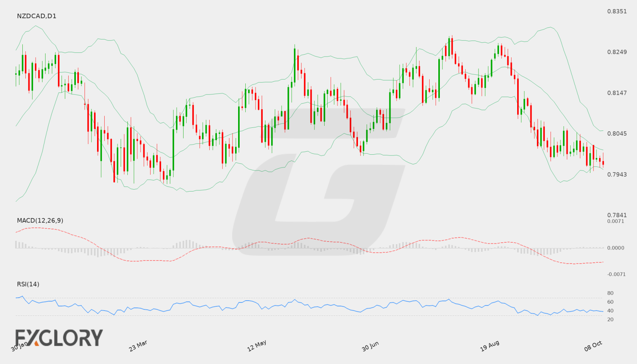Click the 19 Aug date label
The width and height of the screenshot is (637, 364).
[490, 346]
